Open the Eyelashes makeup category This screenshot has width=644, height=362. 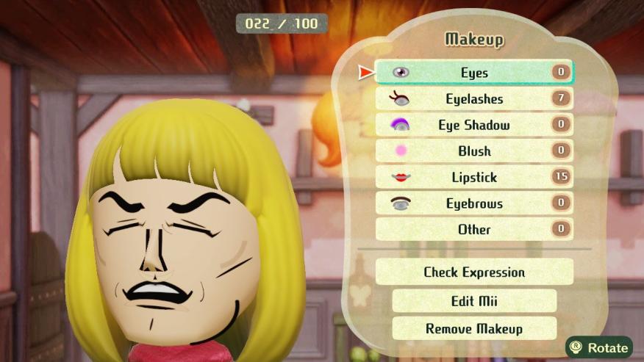point(474,98)
